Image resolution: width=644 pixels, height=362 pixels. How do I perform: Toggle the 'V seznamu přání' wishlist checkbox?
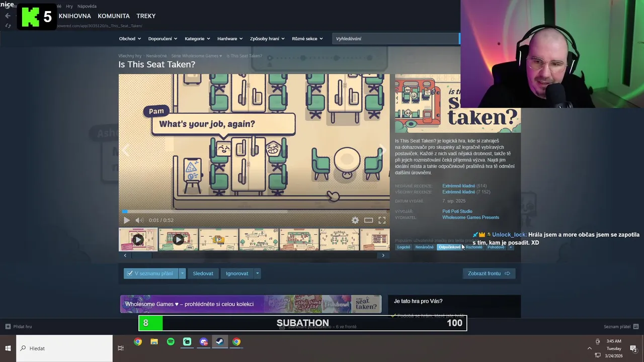pos(130,274)
